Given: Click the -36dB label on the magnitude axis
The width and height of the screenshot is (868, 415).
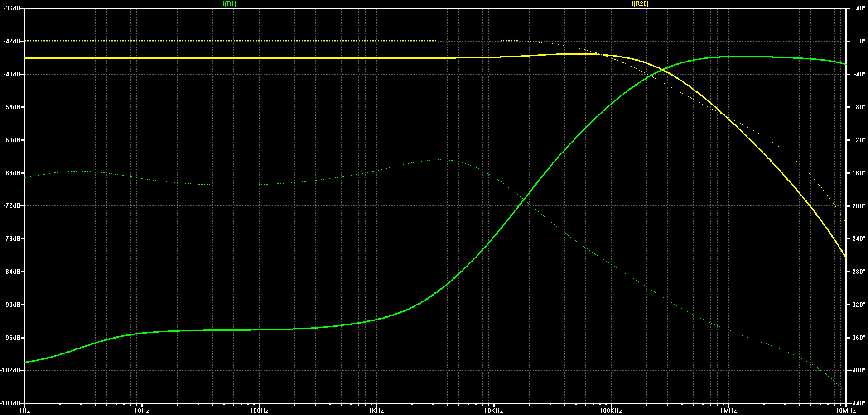Looking at the screenshot, I should 12,8.
